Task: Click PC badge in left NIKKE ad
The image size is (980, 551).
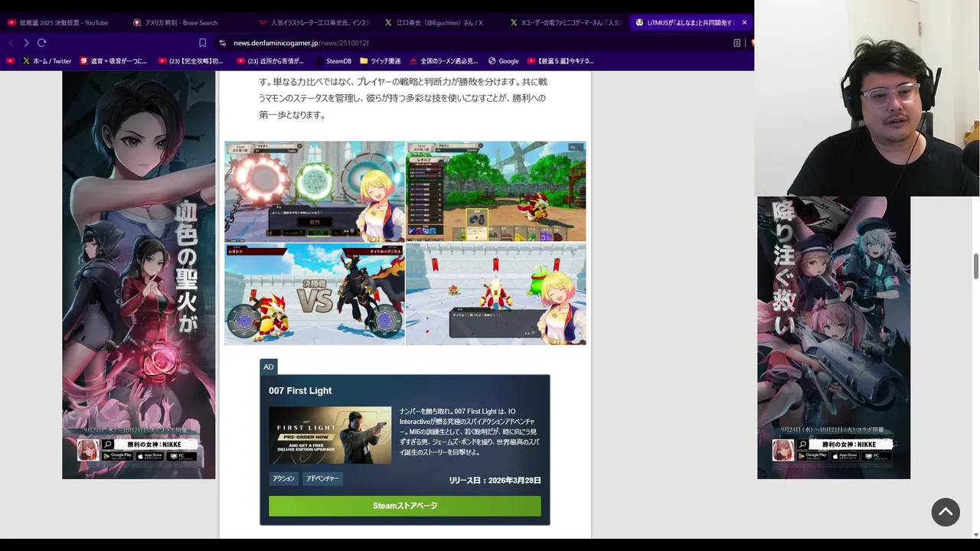Action: tap(181, 456)
